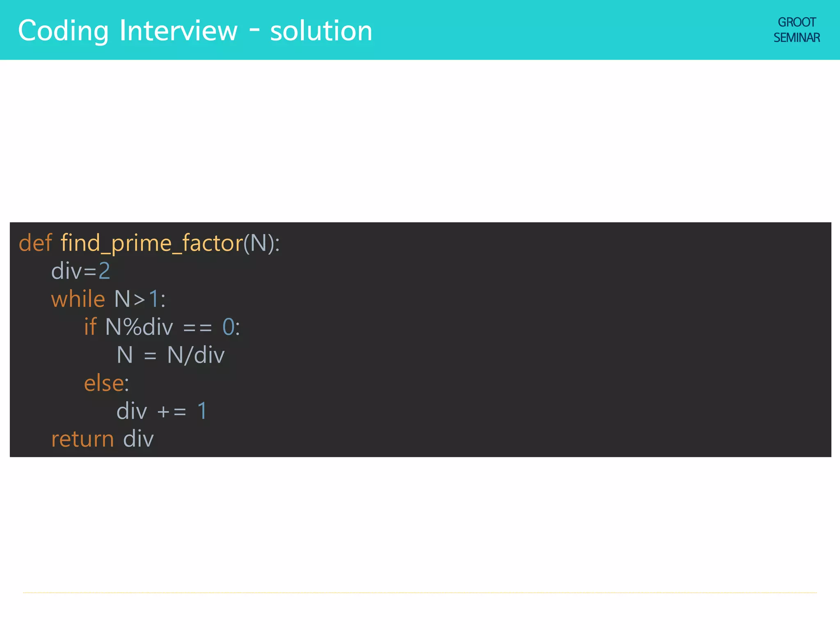Image resolution: width=840 pixels, height=630 pixels.
Task: Click the 'GROOT SEMINAR' label
Action: [x=797, y=30]
